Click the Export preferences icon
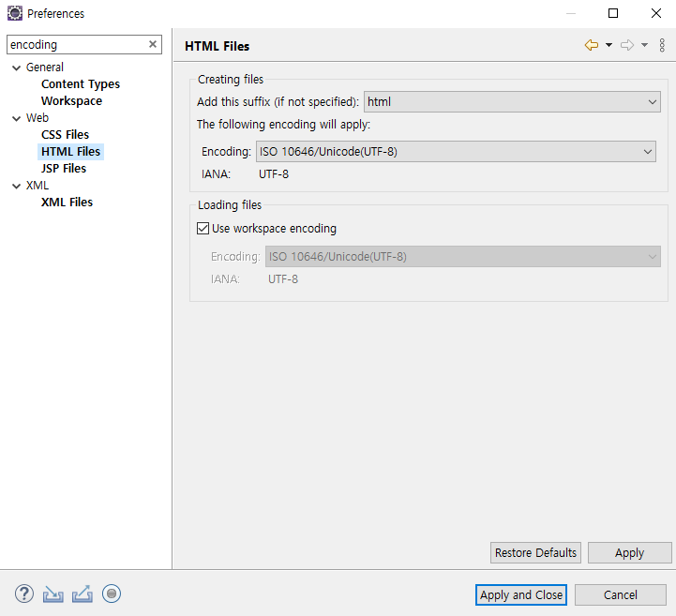 point(83,594)
